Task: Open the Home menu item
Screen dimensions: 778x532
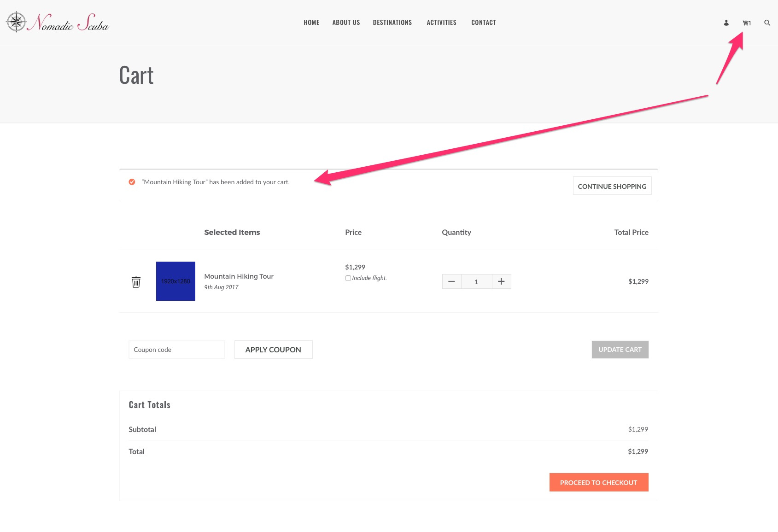Action: pos(311,23)
